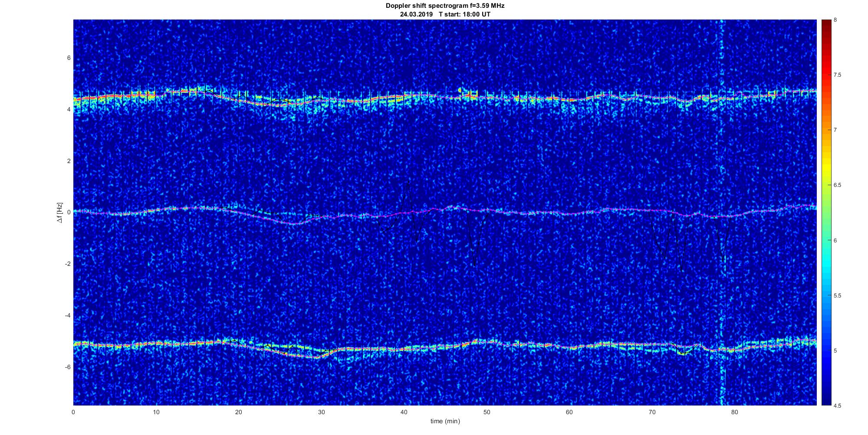Click the bright vertical stripe near 78 minutes
Viewport: 868px width, 435px height.
click(723, 213)
